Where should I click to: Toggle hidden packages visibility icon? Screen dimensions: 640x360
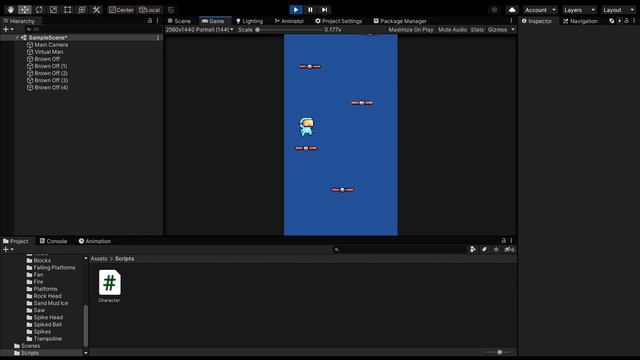tap(509, 249)
